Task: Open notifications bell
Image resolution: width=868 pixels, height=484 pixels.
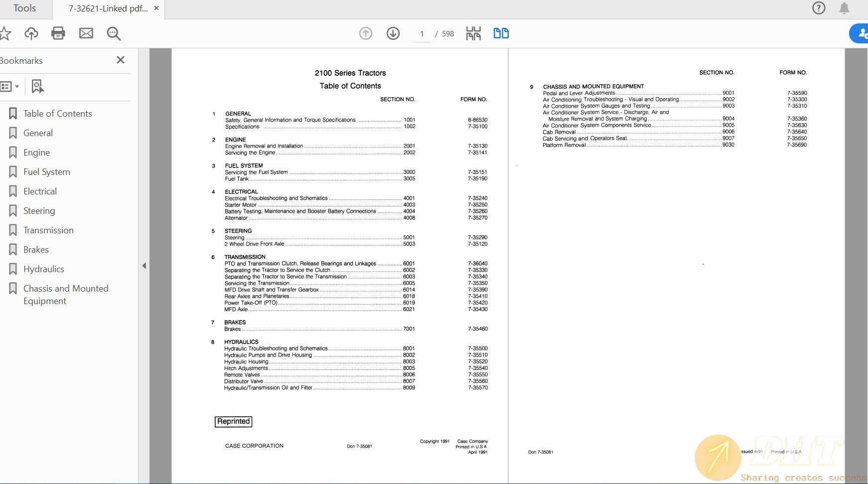Action: point(844,8)
